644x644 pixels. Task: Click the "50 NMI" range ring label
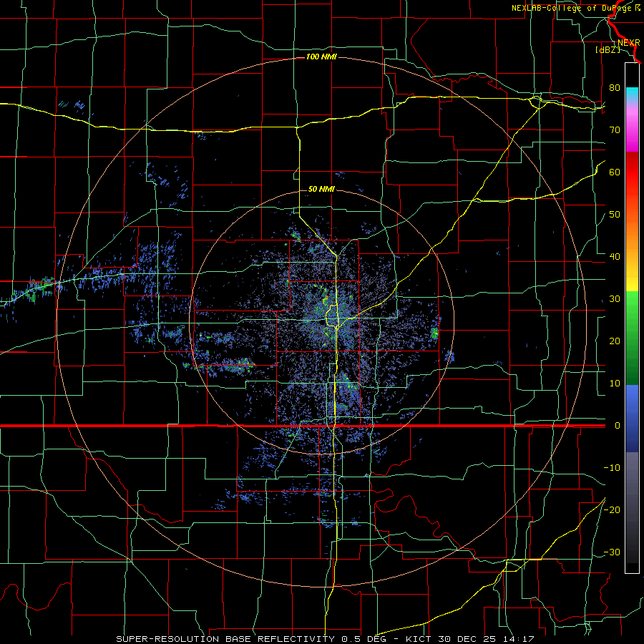(321, 190)
